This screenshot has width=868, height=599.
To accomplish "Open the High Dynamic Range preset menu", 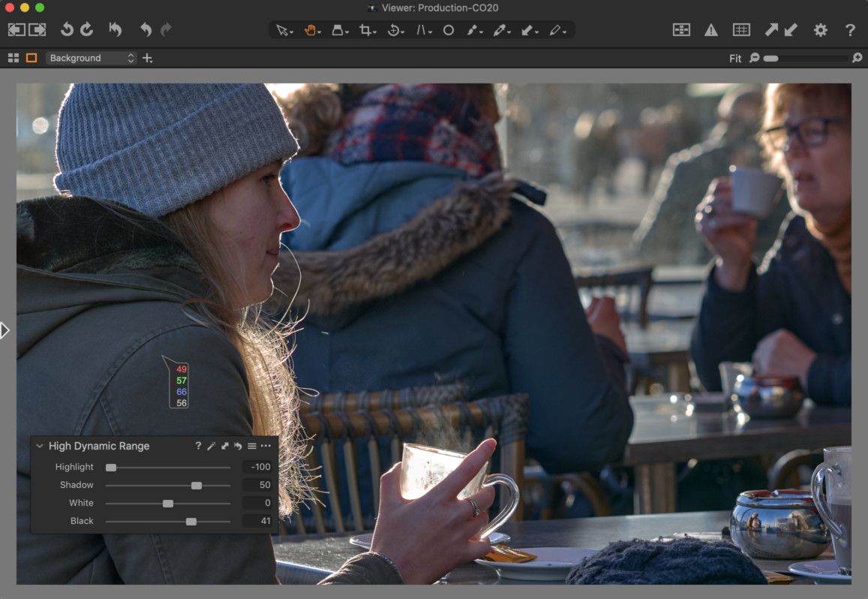I will pos(253,445).
